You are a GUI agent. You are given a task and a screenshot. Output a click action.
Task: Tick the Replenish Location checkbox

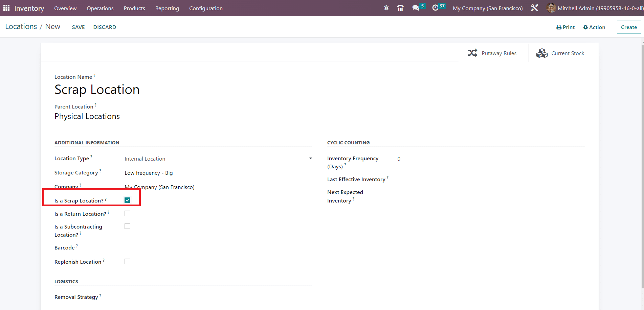click(127, 262)
